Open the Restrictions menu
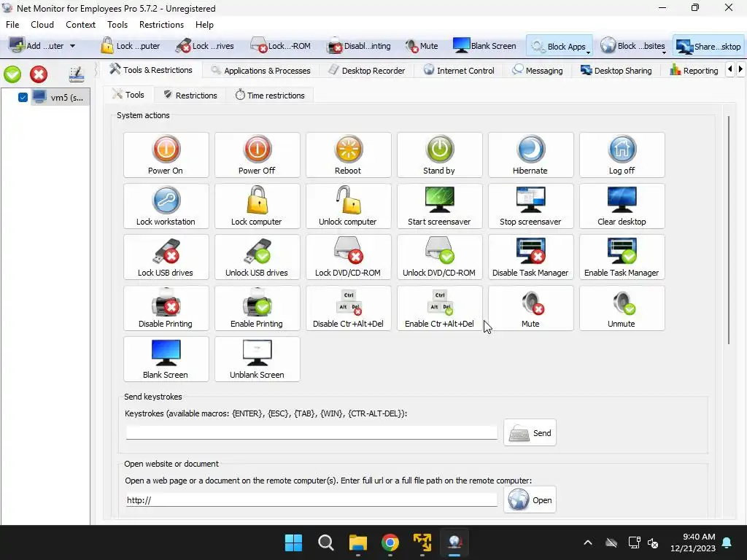The image size is (747, 560). (161, 25)
